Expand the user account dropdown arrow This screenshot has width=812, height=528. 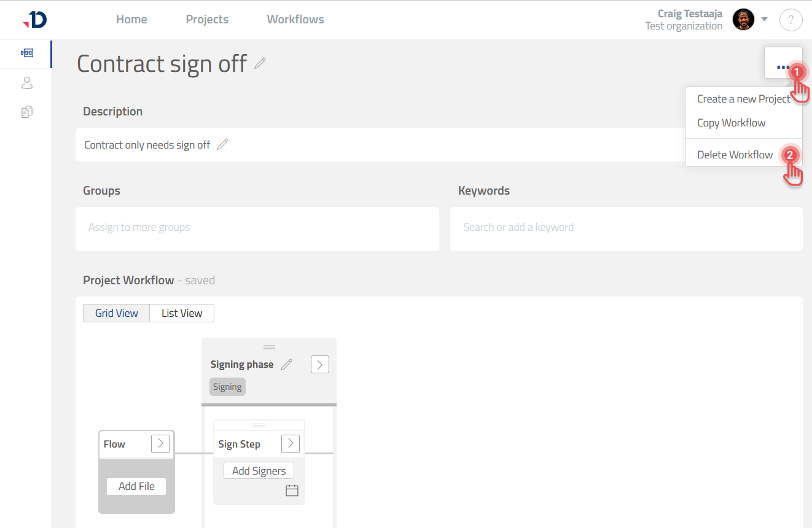[765, 20]
